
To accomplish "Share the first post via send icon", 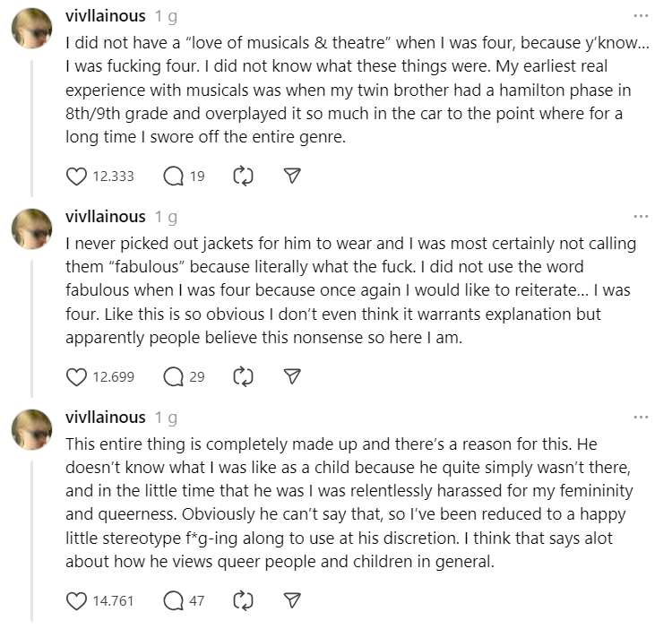I will click(292, 177).
